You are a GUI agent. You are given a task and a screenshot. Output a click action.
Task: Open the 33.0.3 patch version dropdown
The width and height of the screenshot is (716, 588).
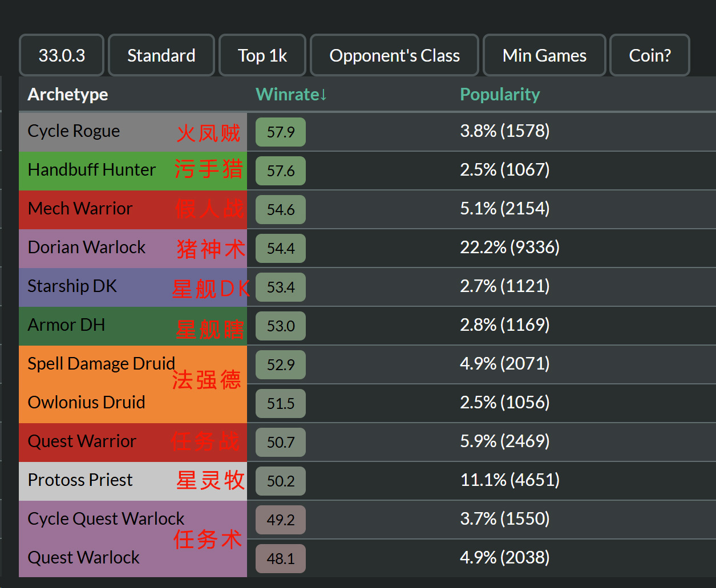point(62,55)
